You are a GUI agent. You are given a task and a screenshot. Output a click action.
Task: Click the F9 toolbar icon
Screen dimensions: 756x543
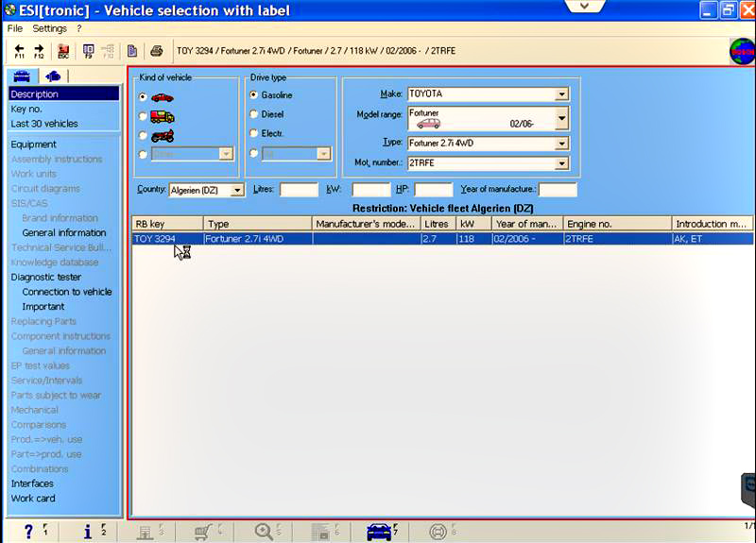88,51
